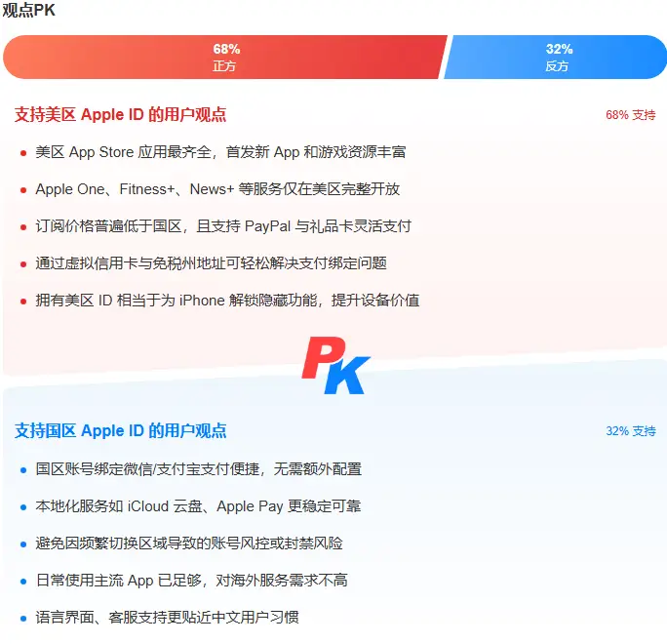Click the blue 32% 支持 label
The image size is (667, 644).
tap(630, 431)
